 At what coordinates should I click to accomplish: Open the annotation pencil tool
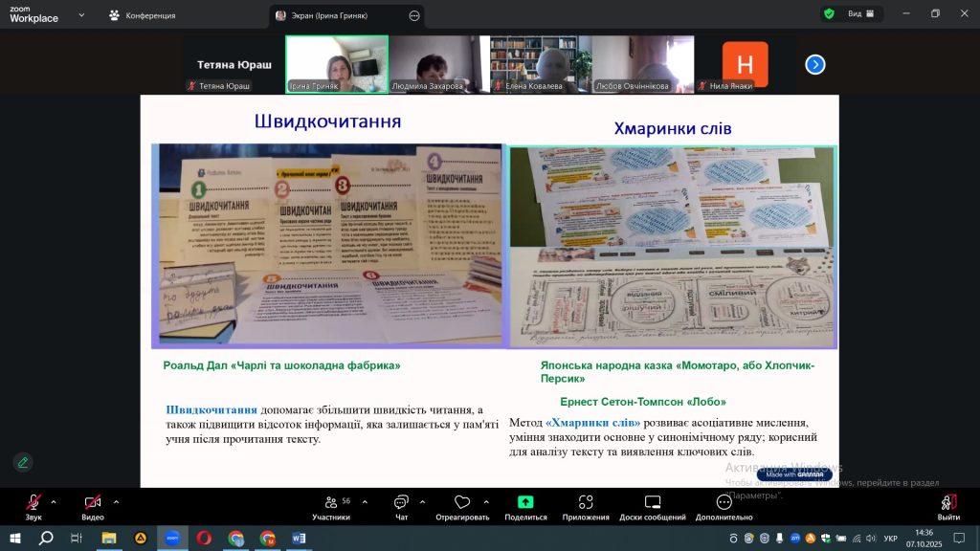[x=23, y=462]
